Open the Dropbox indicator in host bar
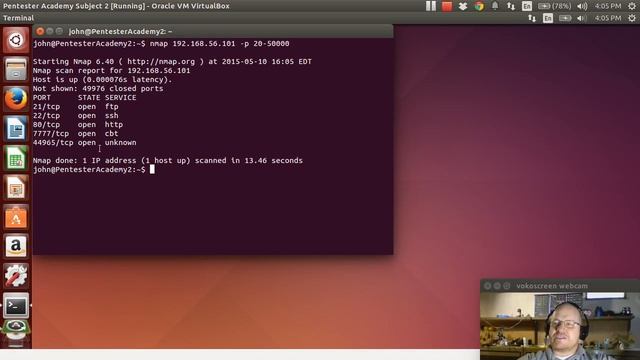This screenshot has height=360, width=640. (463, 6)
